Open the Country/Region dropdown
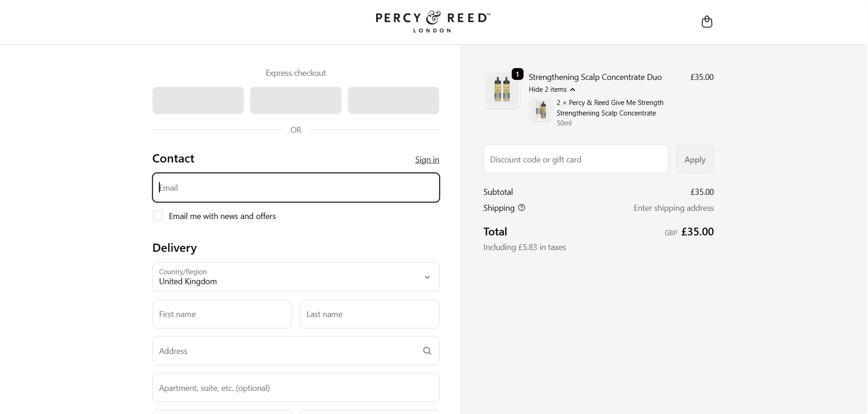 point(295,277)
